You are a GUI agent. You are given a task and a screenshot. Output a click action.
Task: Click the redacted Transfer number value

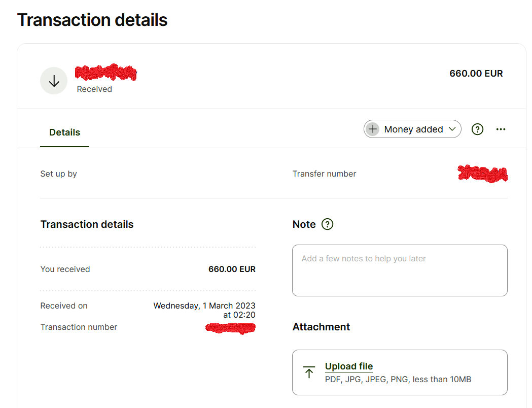(x=483, y=174)
